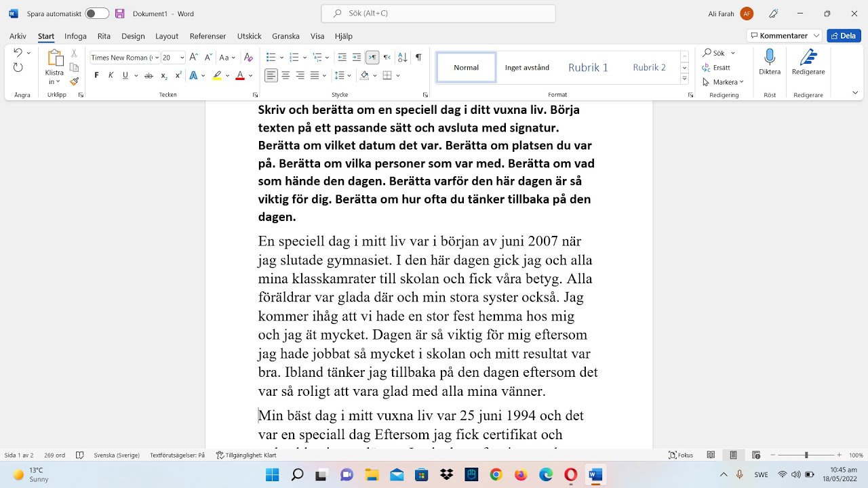Sort text with the A-Z sort icon
The width and height of the screenshot is (868, 488).
click(x=402, y=58)
